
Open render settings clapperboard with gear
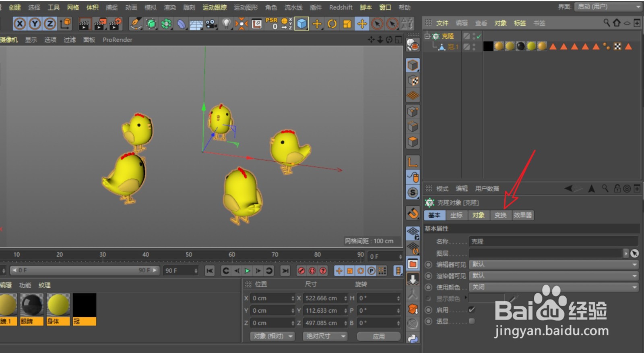115,24
